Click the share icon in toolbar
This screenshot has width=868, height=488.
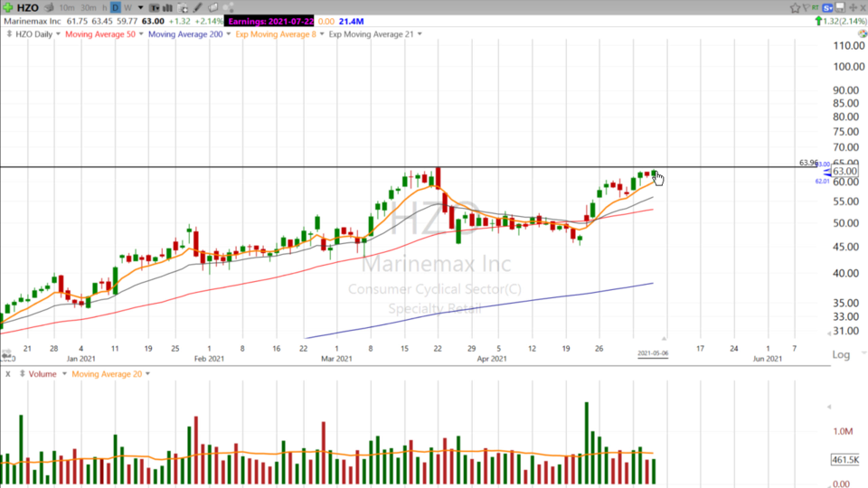pyautogui.click(x=229, y=8)
